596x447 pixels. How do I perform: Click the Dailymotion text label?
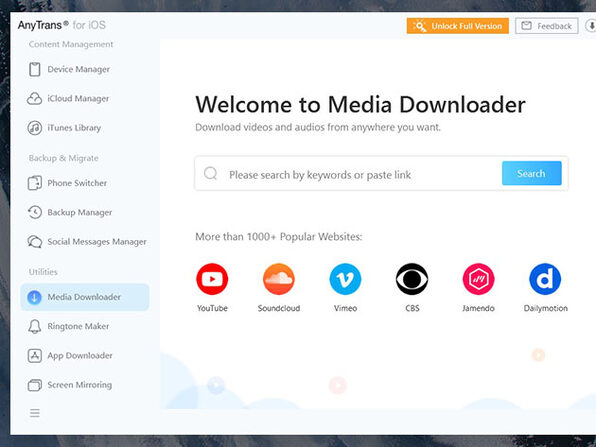point(545,308)
